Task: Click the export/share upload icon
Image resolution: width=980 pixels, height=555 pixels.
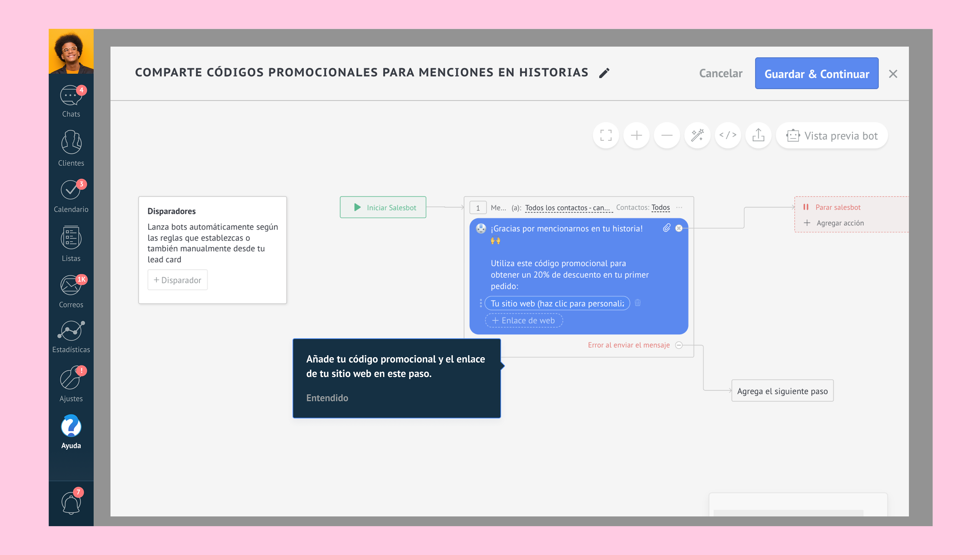Action: tap(758, 135)
